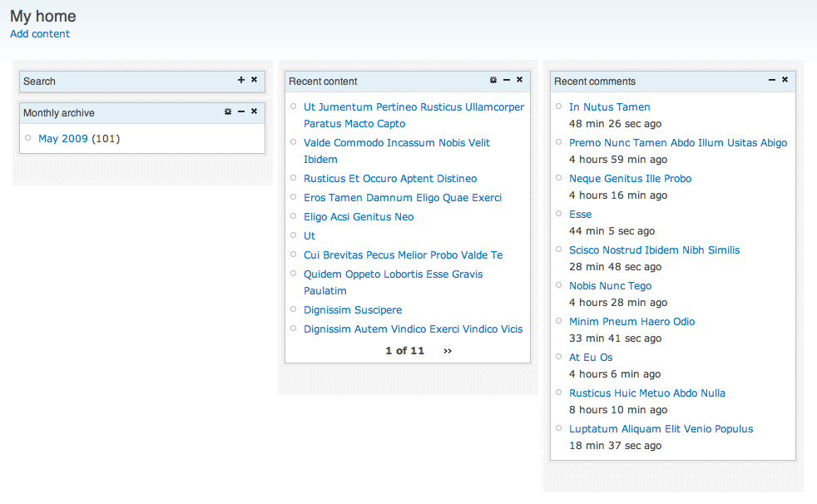Click the Add content link
817x504 pixels.
point(40,34)
